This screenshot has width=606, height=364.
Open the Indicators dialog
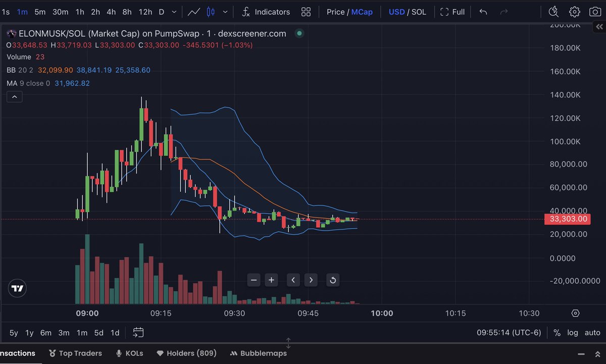265,12
